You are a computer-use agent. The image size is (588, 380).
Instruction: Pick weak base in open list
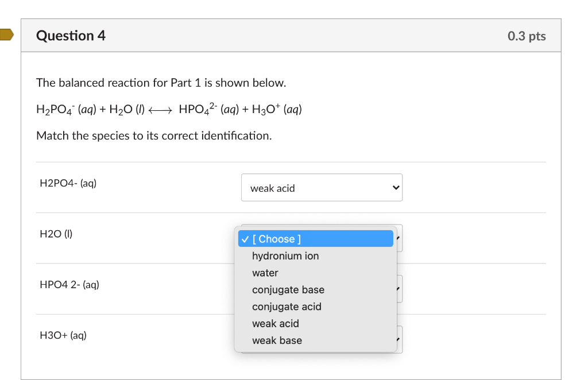click(315, 340)
